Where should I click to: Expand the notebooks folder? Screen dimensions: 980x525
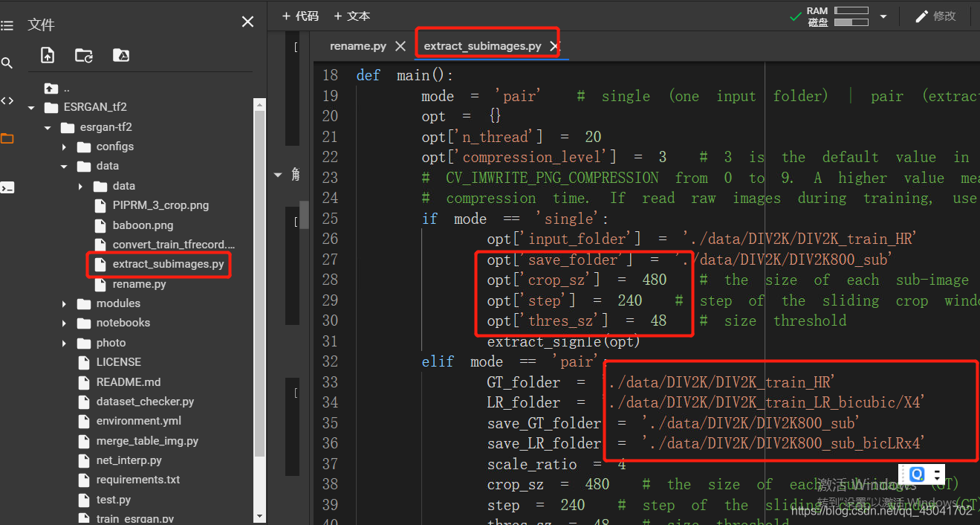tap(64, 323)
